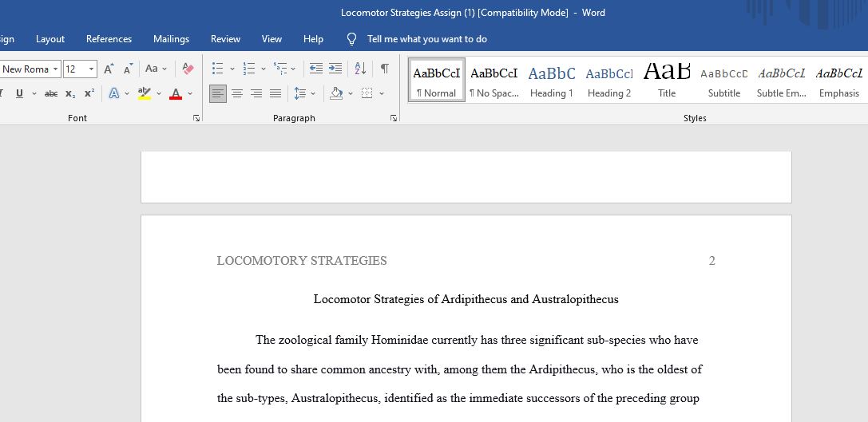Apply the Emphasis style
868x422 pixels.
click(x=839, y=80)
